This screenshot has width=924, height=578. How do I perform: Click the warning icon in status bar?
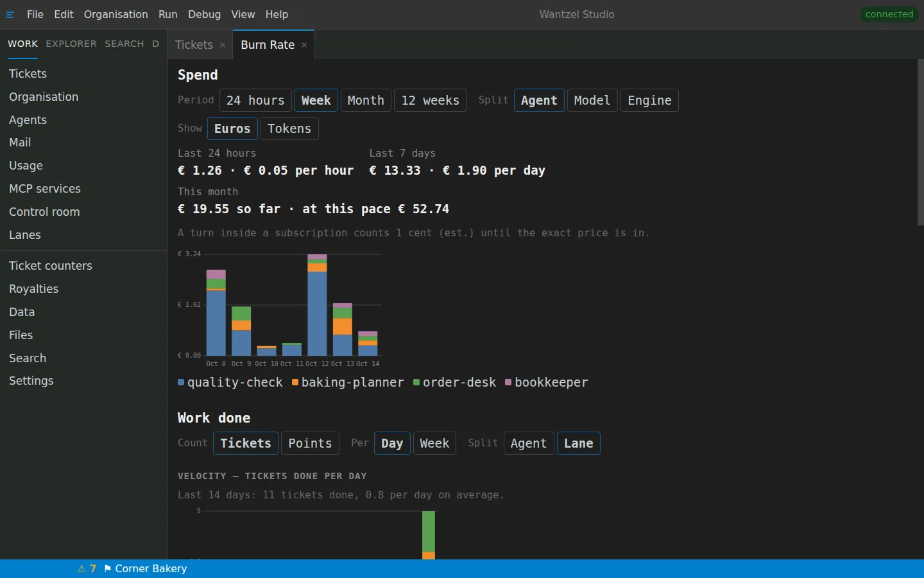(81, 569)
